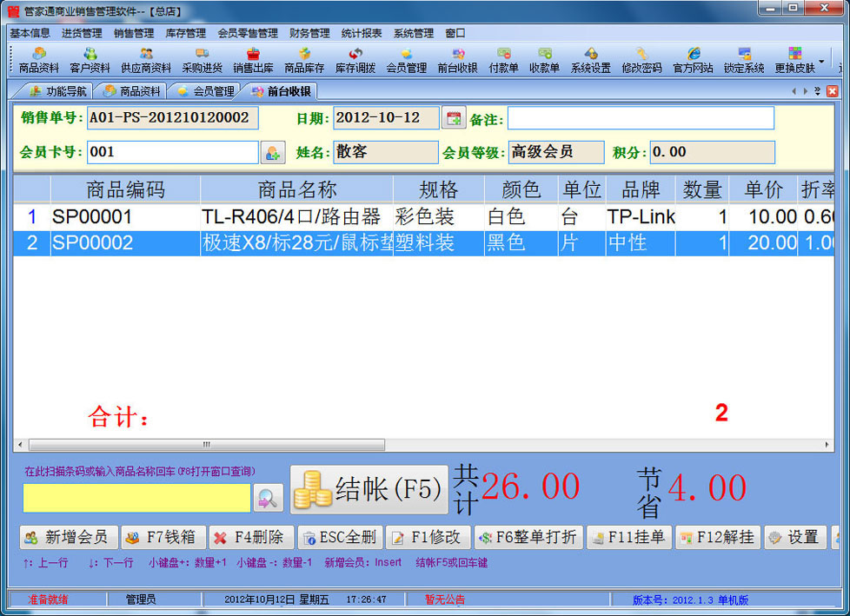The image size is (850, 616).
Task: Click the scrollbar right arrow
Action: [x=827, y=445]
